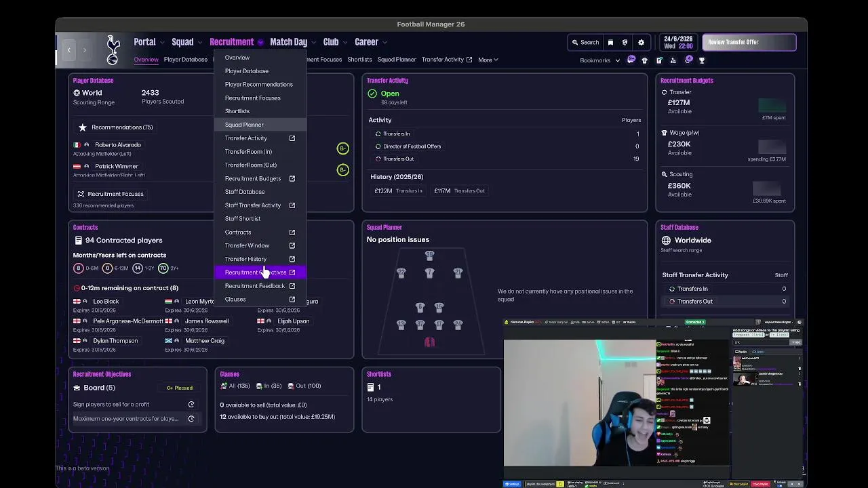Click the Tottenham club crest logo
The height and width of the screenshot is (488, 868).
pos(113,49)
